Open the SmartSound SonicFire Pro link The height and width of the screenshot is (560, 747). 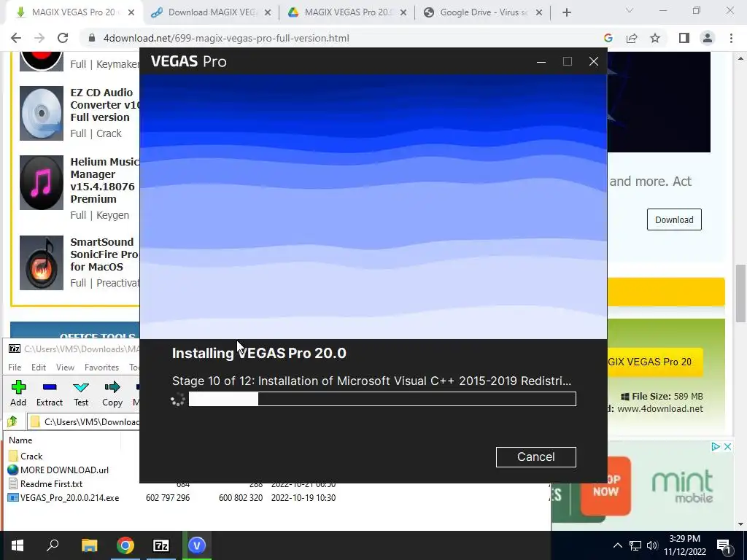(x=105, y=254)
